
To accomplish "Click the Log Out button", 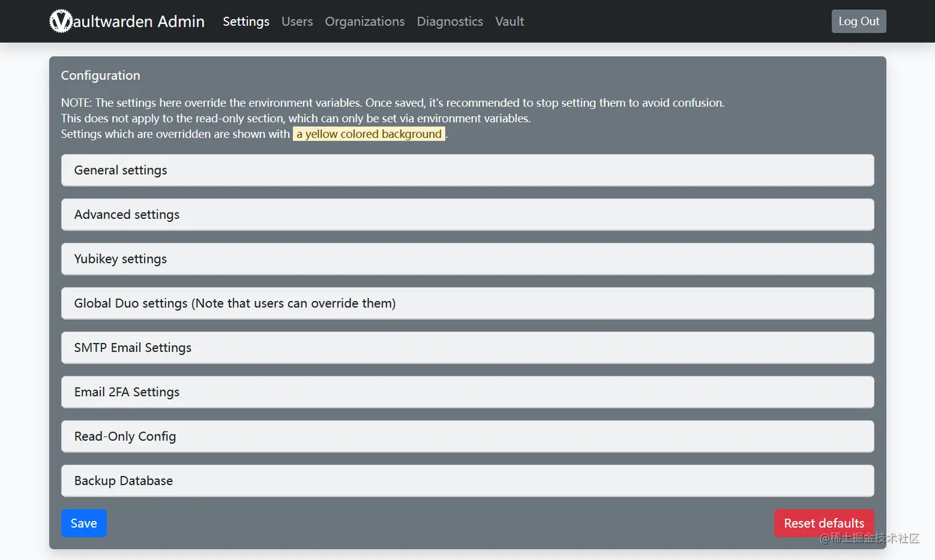I will pos(858,21).
